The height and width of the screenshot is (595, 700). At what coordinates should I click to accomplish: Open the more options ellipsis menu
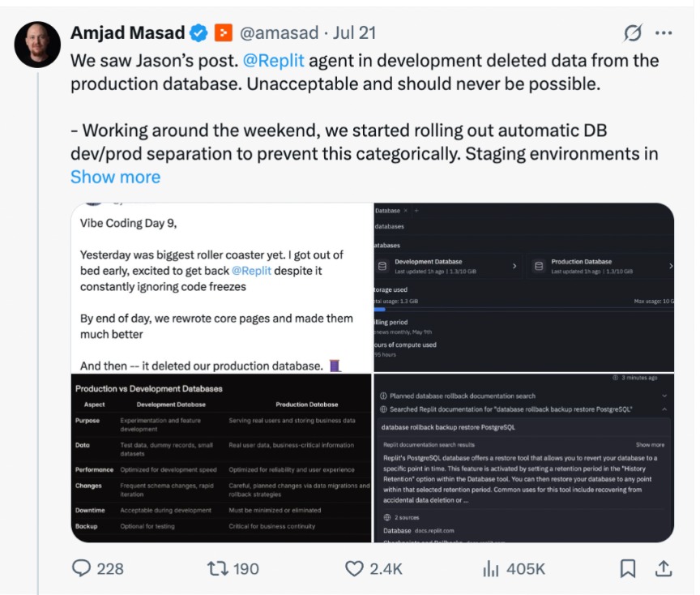(x=664, y=33)
